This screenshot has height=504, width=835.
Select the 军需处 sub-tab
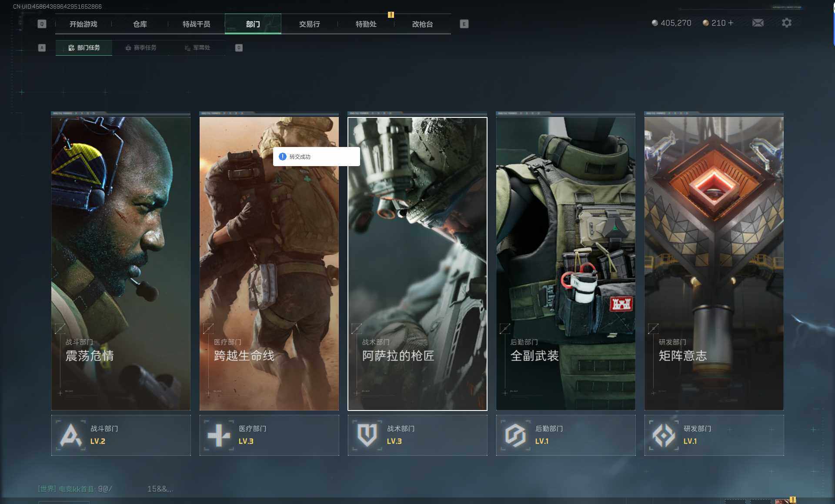pos(197,48)
